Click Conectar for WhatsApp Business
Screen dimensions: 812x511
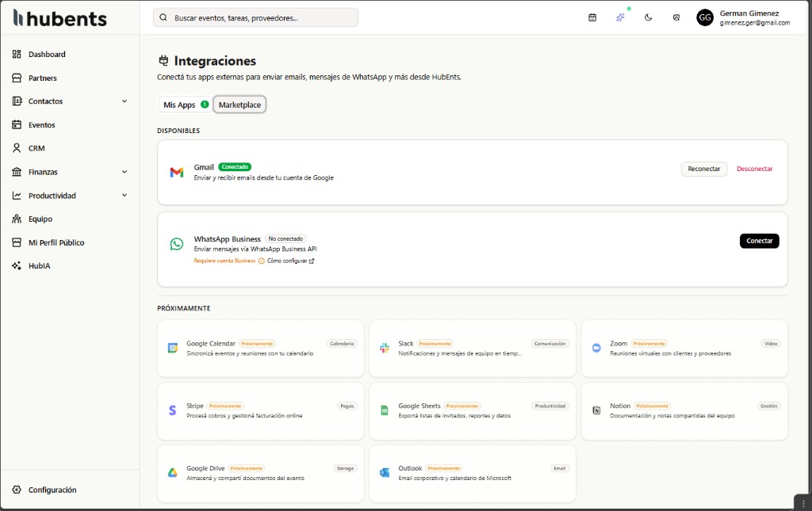point(759,240)
